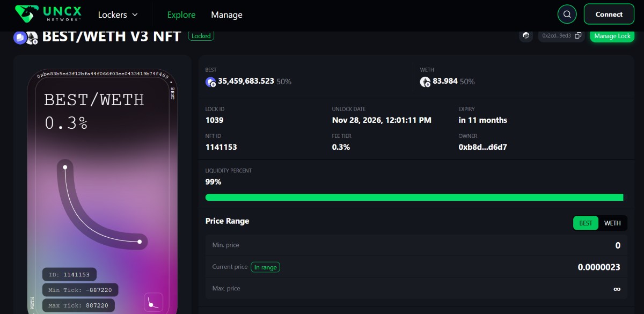Viewport: 644px width, 314px height.
Task: Click the BEST/WETH pair icon in title
Action: point(25,38)
